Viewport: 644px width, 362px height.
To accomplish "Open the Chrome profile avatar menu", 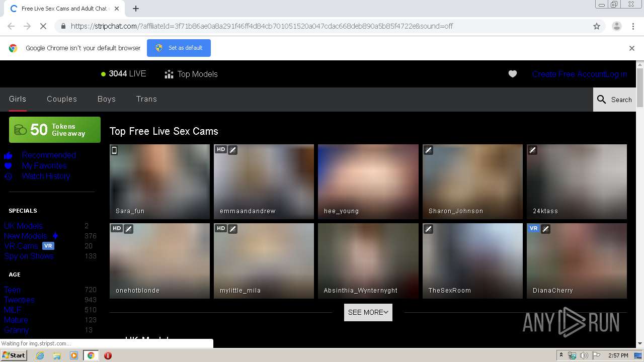I will tap(616, 26).
